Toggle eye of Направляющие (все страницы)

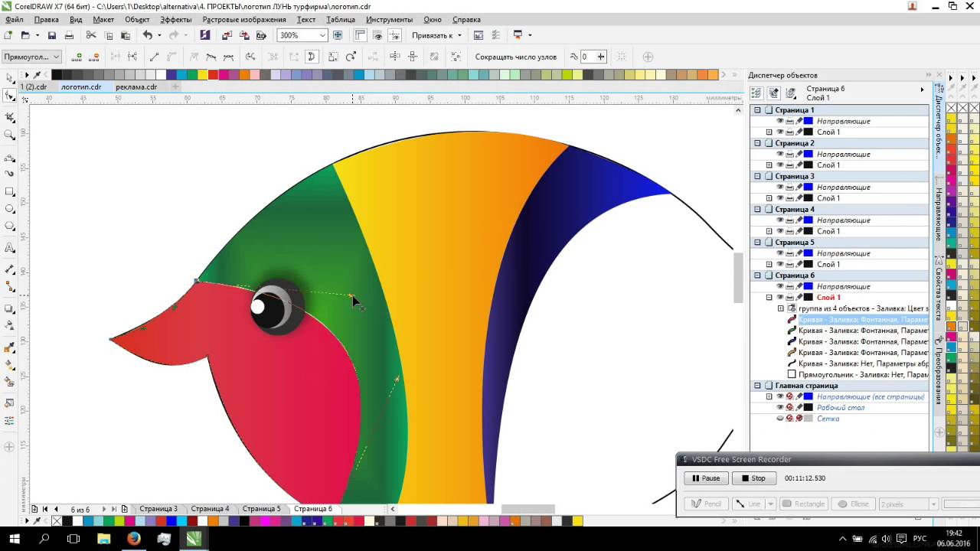[780, 396]
